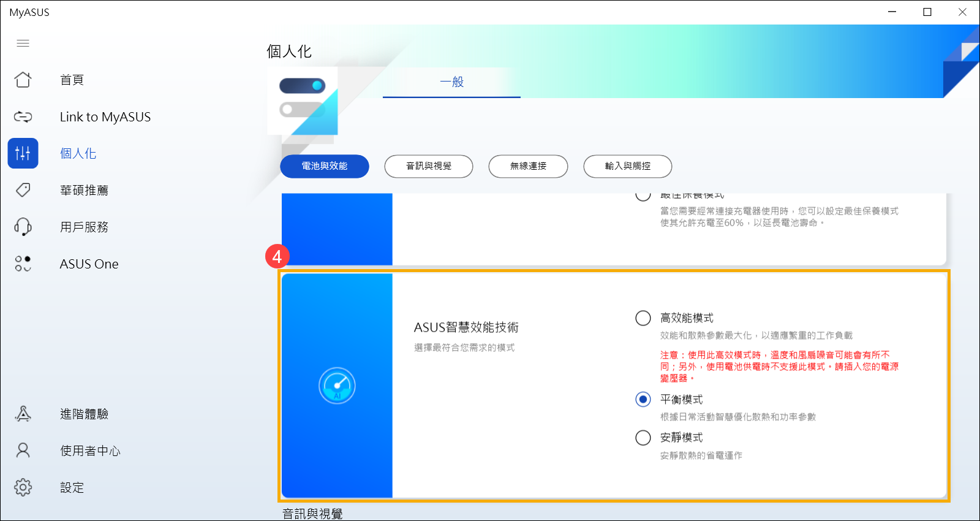Click the 輸入與觸控 button

pos(628,166)
